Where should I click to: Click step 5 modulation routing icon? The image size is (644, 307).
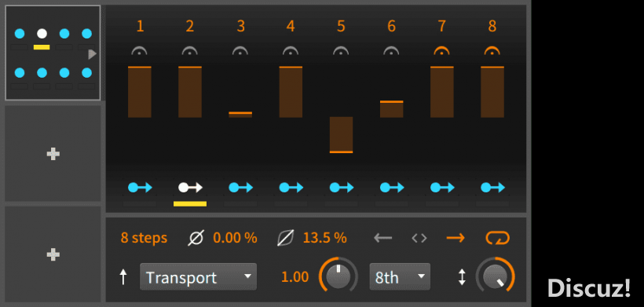pos(342,188)
